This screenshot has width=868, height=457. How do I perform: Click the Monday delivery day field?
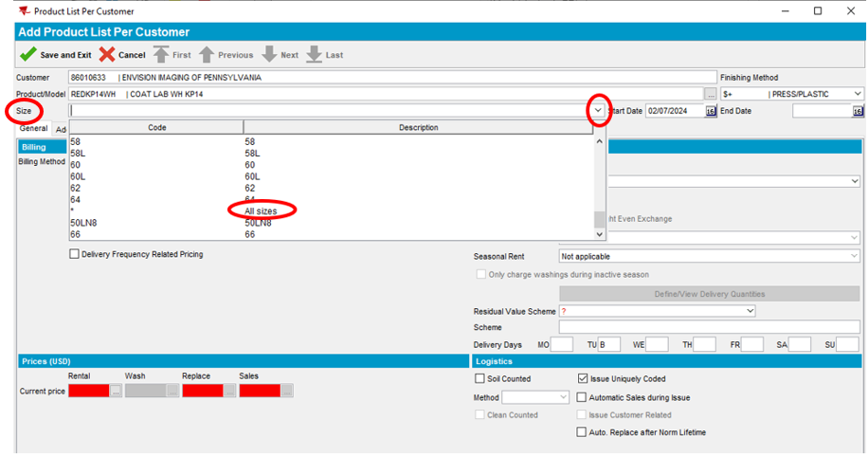tap(562, 345)
